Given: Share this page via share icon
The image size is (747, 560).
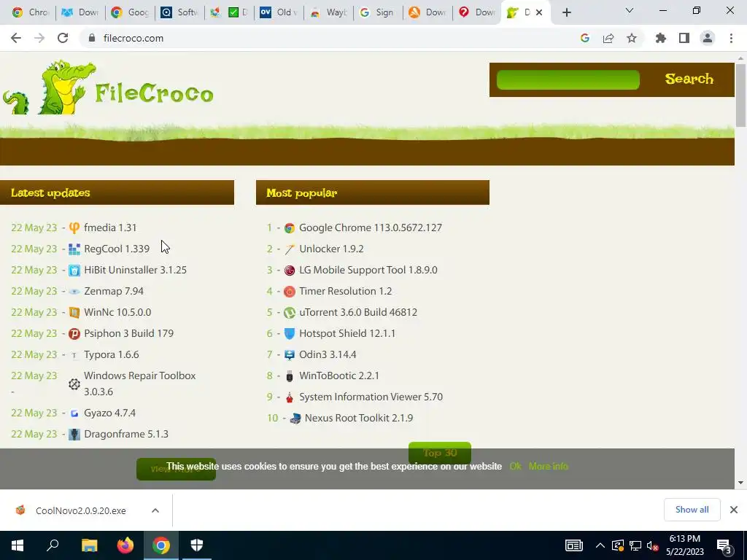Looking at the screenshot, I should (608, 38).
